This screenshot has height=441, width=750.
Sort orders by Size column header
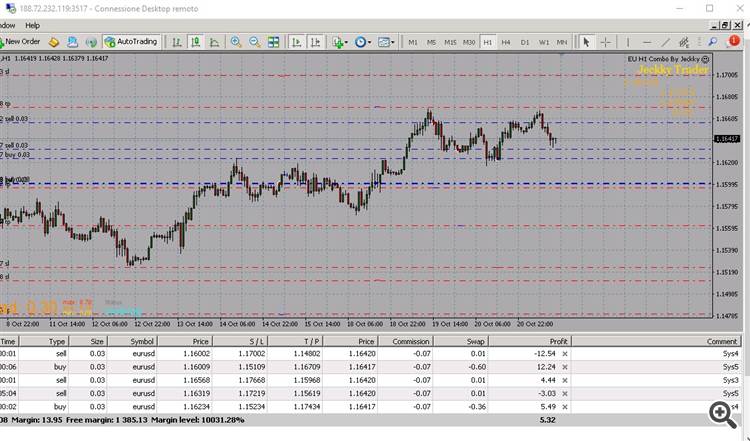(x=88, y=341)
